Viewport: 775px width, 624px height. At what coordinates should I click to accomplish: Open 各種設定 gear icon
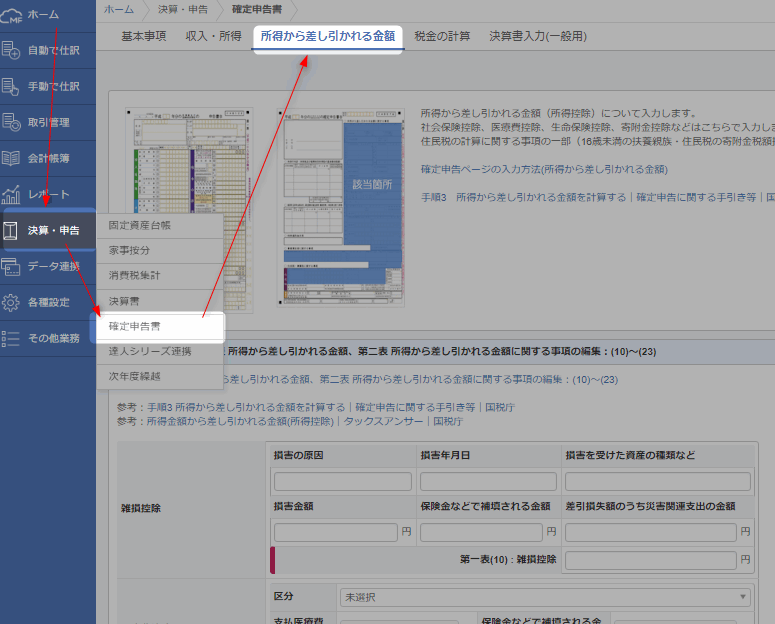(12, 302)
